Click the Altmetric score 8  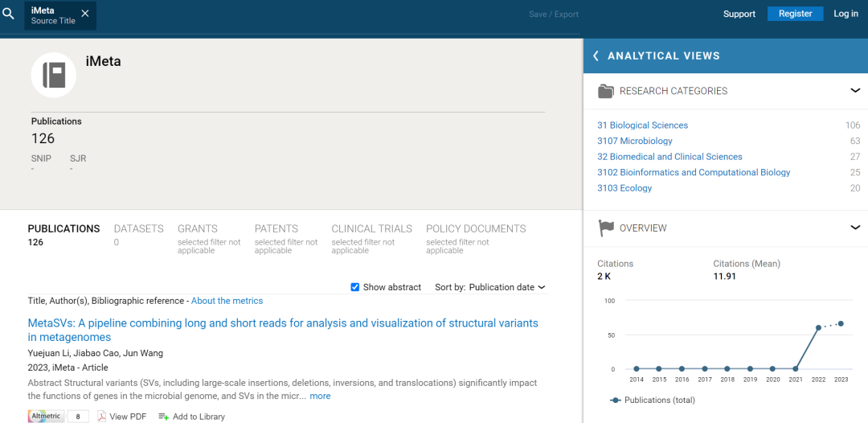coord(78,417)
